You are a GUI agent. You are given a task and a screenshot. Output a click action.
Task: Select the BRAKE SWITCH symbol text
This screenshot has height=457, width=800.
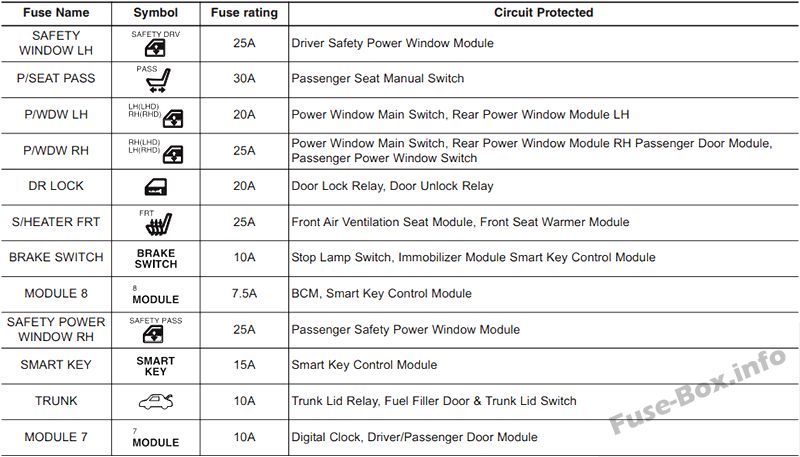156,259
